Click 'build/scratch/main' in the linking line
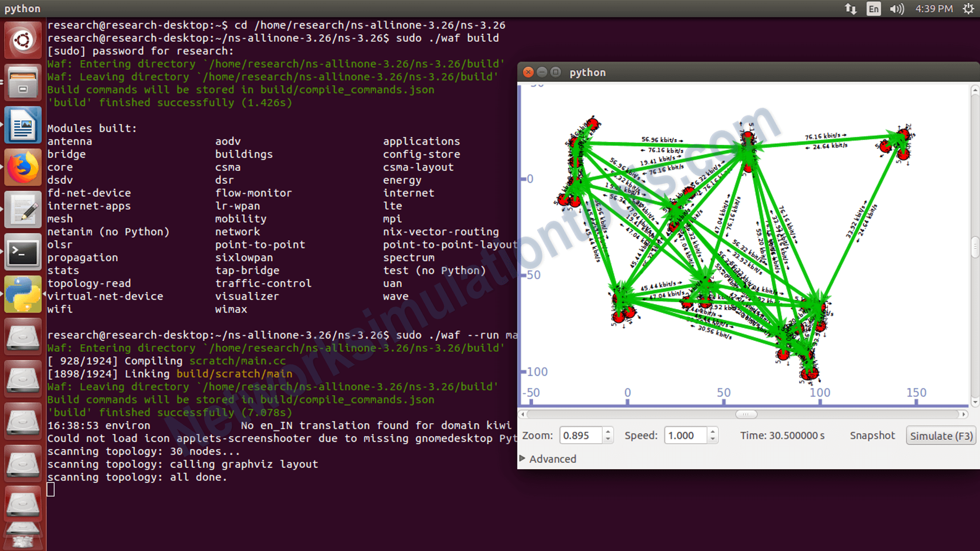 [x=234, y=374]
